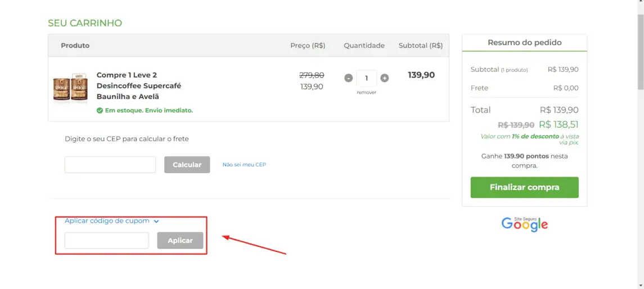Viewport: 644px width, 289px height.
Task: Select the struck-through price 279,80
Action: pyautogui.click(x=312, y=75)
